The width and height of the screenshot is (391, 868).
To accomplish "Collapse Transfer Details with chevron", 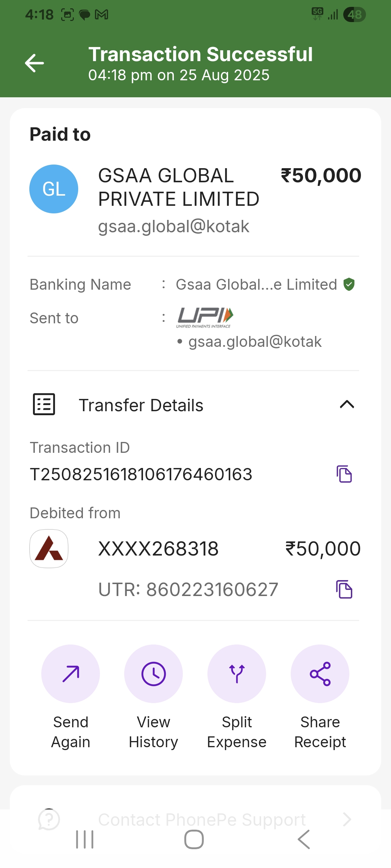I will (x=347, y=404).
